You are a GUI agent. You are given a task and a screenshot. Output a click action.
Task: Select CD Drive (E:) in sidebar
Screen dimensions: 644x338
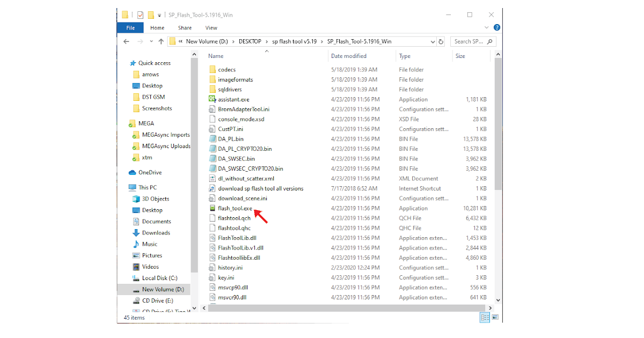click(x=157, y=301)
